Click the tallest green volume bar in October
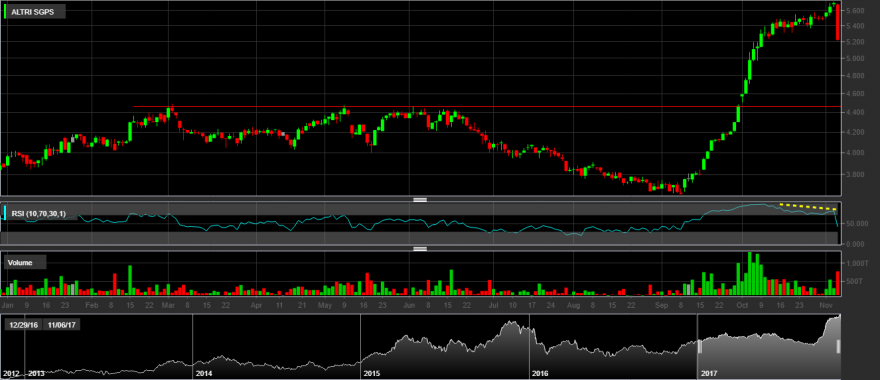This screenshot has height=380, width=880. coord(749,273)
